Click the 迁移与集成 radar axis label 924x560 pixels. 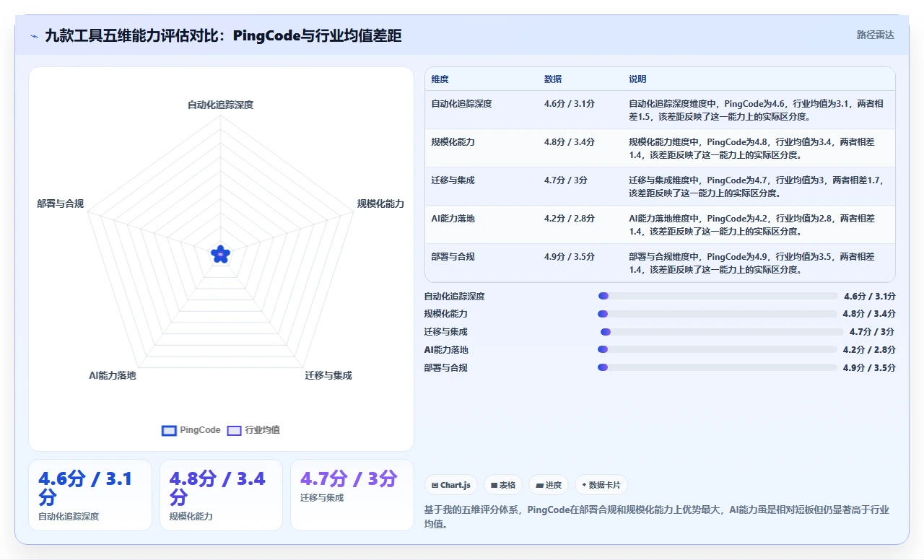tap(328, 375)
